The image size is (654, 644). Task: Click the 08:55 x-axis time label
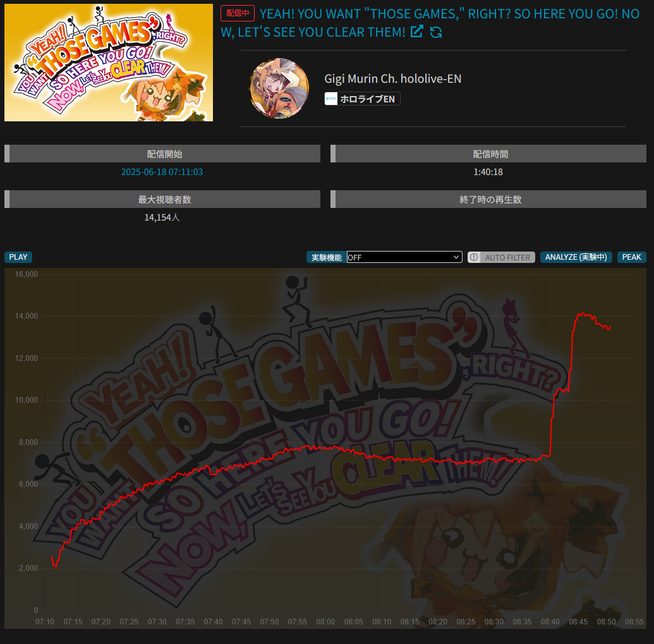click(x=634, y=621)
